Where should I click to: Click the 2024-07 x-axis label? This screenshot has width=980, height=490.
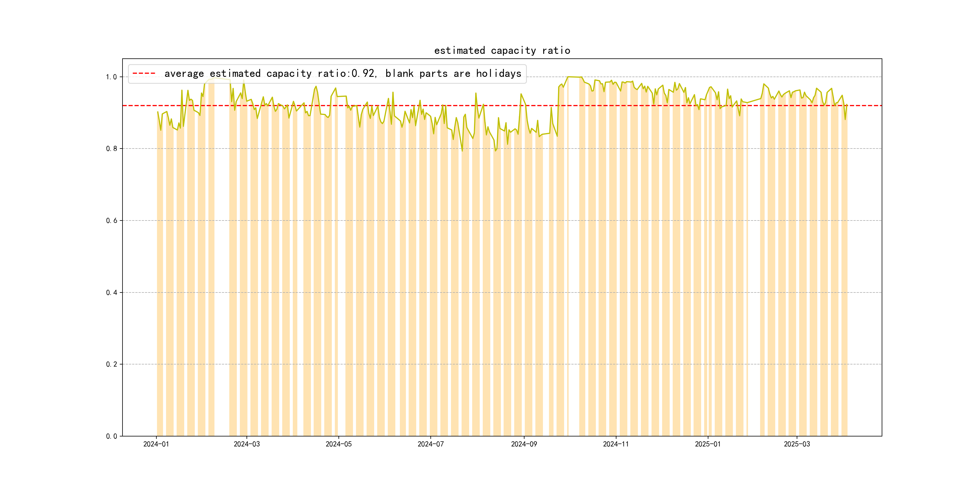(431, 444)
